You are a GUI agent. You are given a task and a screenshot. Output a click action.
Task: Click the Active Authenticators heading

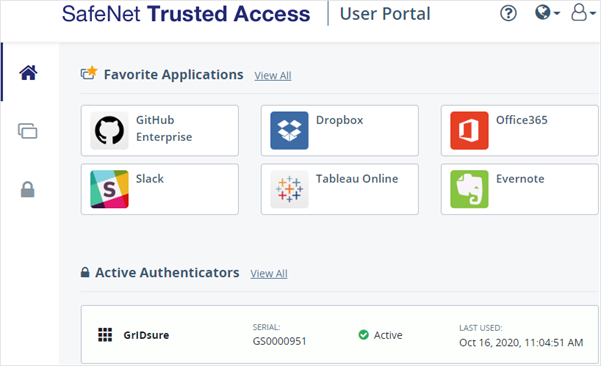point(167,272)
